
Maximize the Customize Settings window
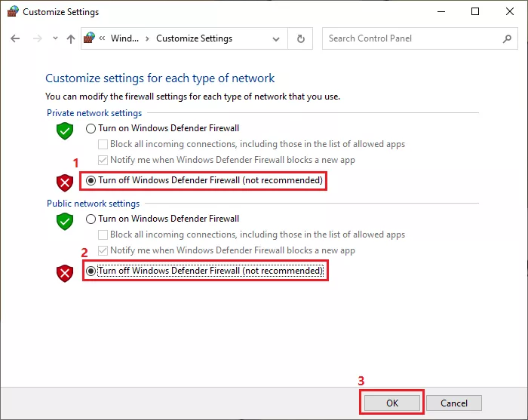pos(475,11)
